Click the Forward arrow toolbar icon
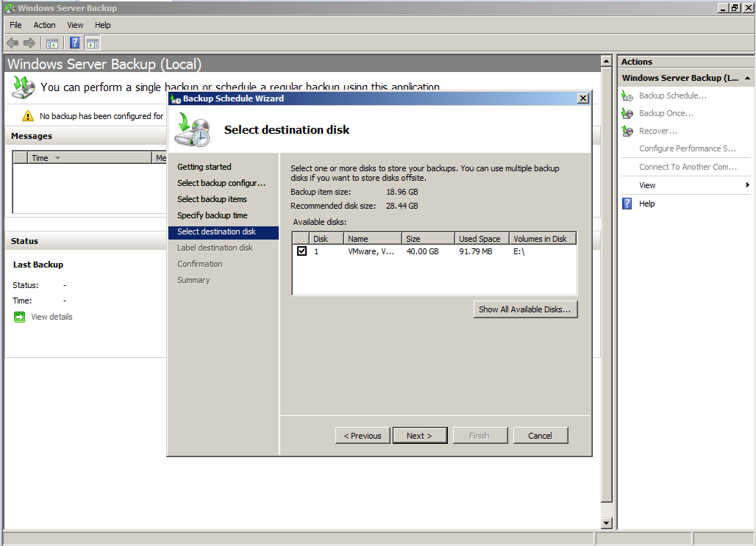The width and height of the screenshot is (756, 546). [29, 43]
